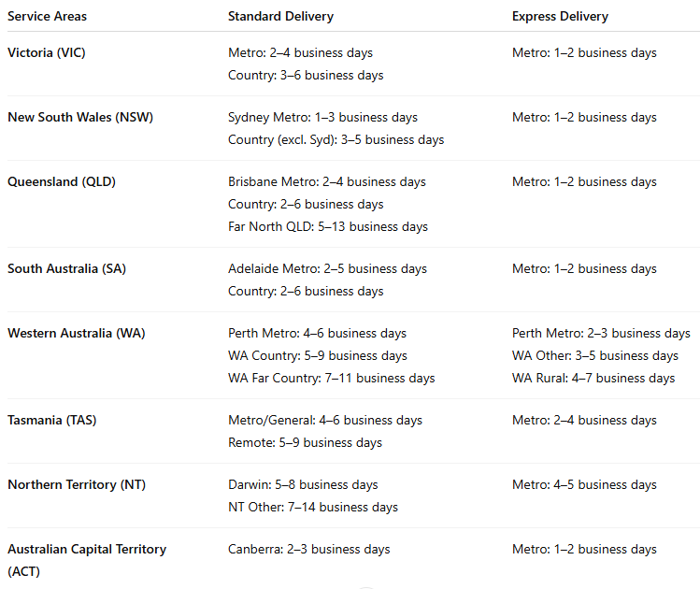Click the Standard Delivery column header

[280, 17]
